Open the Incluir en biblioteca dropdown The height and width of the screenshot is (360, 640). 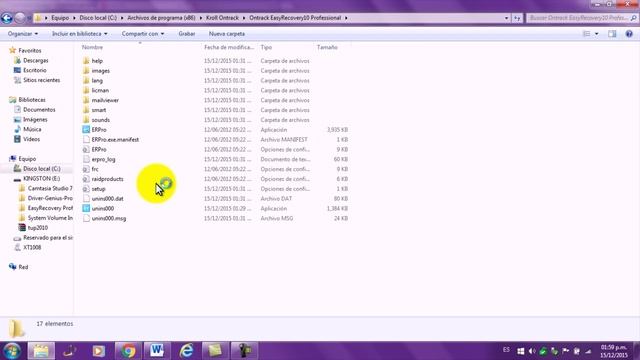(80, 34)
